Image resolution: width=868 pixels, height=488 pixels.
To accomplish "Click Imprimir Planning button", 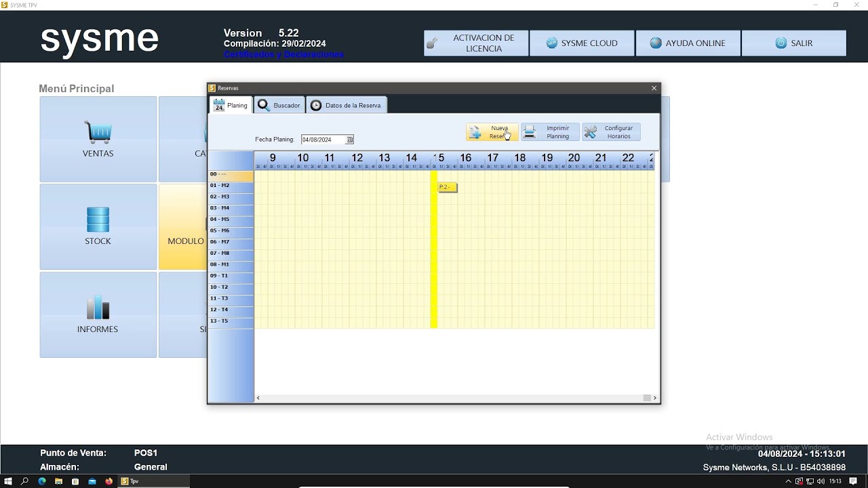I will point(550,132).
